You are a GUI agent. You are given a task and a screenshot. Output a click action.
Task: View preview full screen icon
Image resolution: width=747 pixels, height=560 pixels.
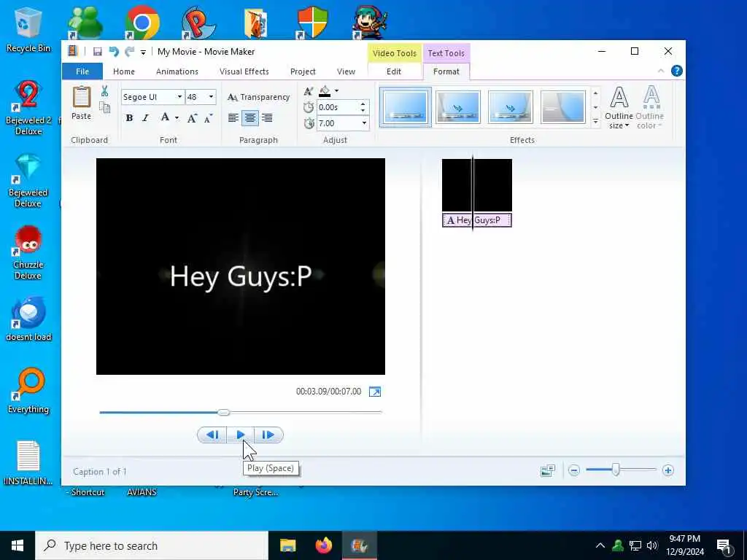375,392
